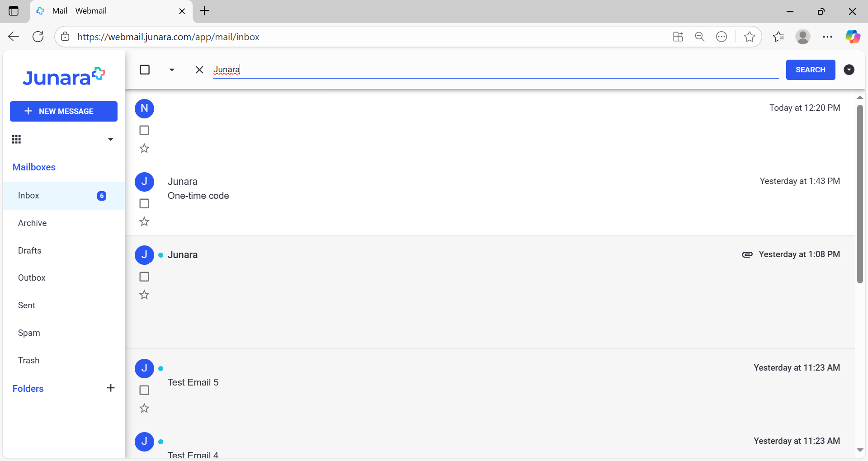Click the J avatar for One-time code
The height and width of the screenshot is (461, 868).
tap(145, 182)
